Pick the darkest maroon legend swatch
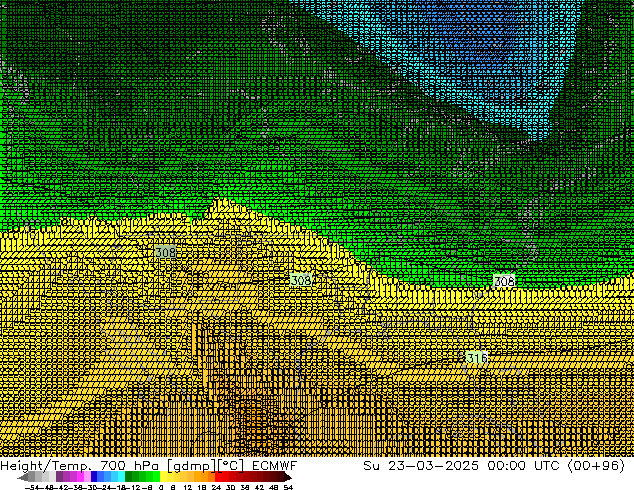 click(x=281, y=477)
